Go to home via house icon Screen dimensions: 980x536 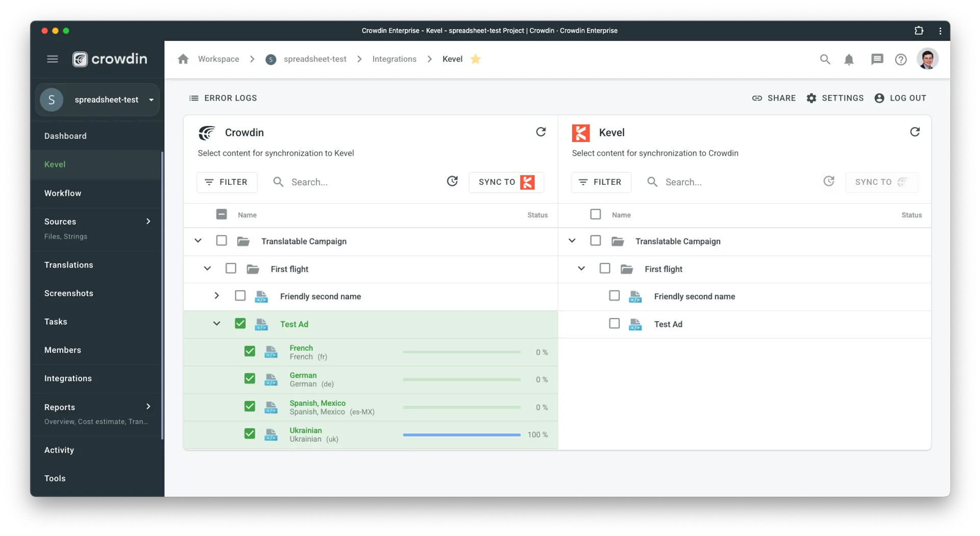pos(183,59)
